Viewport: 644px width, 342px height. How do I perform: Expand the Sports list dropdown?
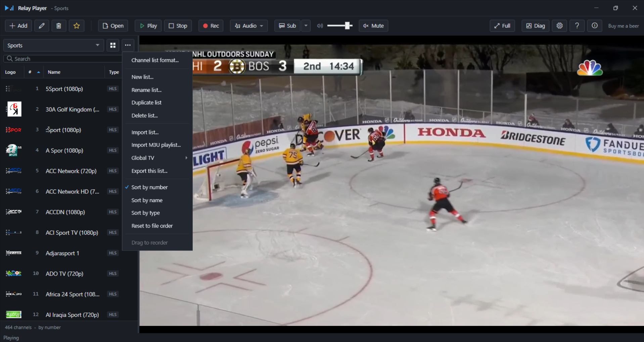(x=53, y=45)
